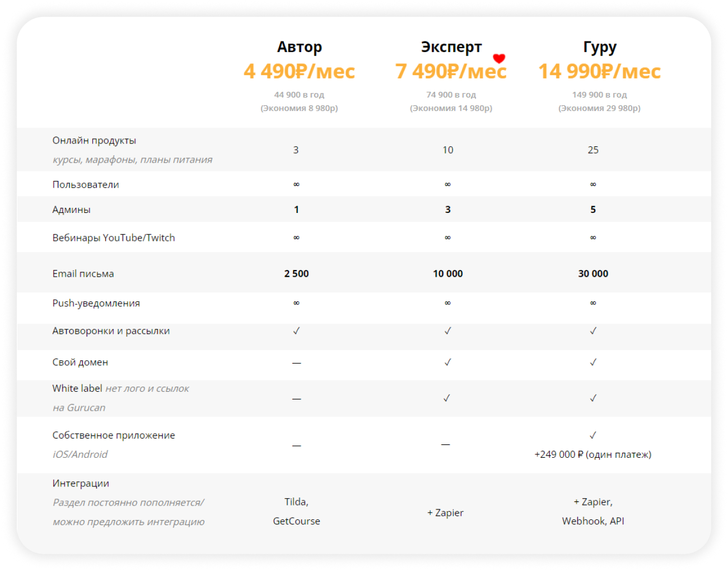This screenshot has height=571, width=728.
Task: Click the Tilda, GetCourse integrations cell
Action: click(296, 511)
